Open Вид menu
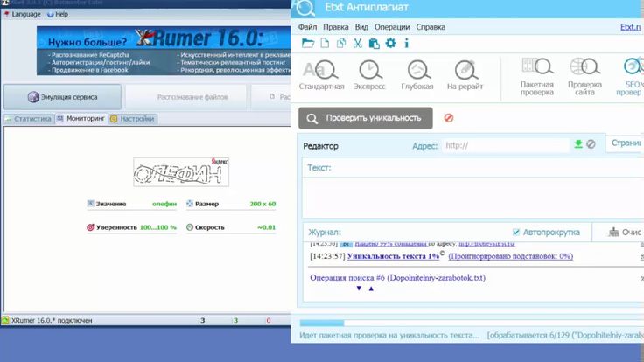The width and height of the screenshot is (644, 362). pyautogui.click(x=361, y=27)
